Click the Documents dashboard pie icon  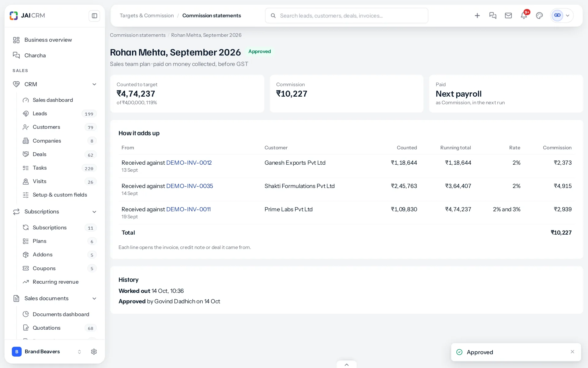click(26, 314)
